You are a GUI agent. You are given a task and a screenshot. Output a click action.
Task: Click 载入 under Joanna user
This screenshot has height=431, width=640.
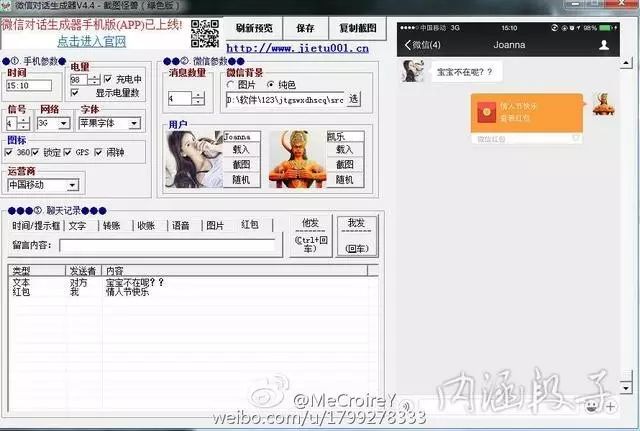coord(241,149)
